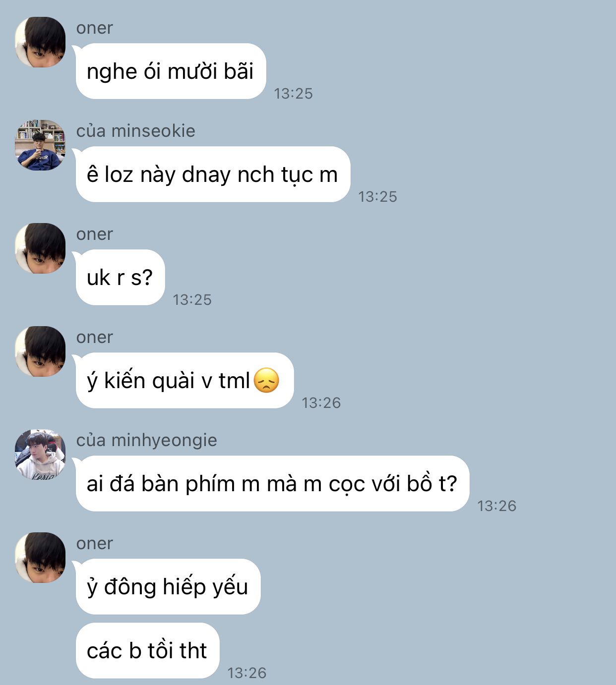Tap the sender name "của minhyeongie"
The height and width of the screenshot is (685, 616).
point(147,441)
